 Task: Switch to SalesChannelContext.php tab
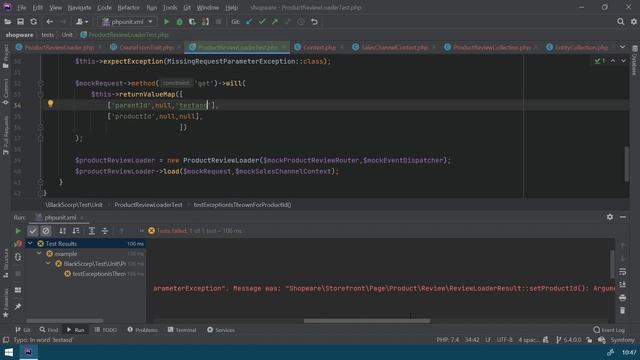[x=395, y=47]
